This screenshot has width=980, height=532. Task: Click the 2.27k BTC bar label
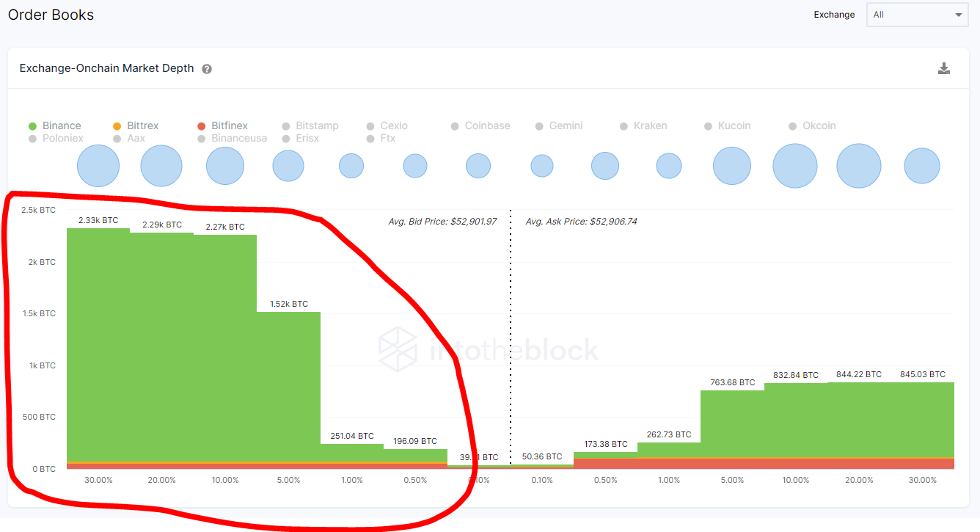pos(225,227)
